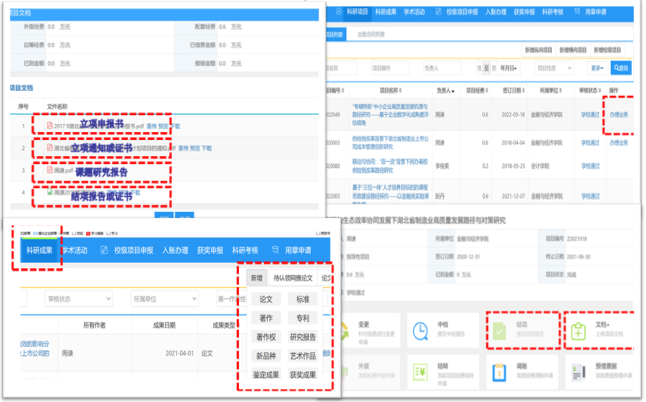Select 论文 from the 新增 menu

tap(266, 299)
